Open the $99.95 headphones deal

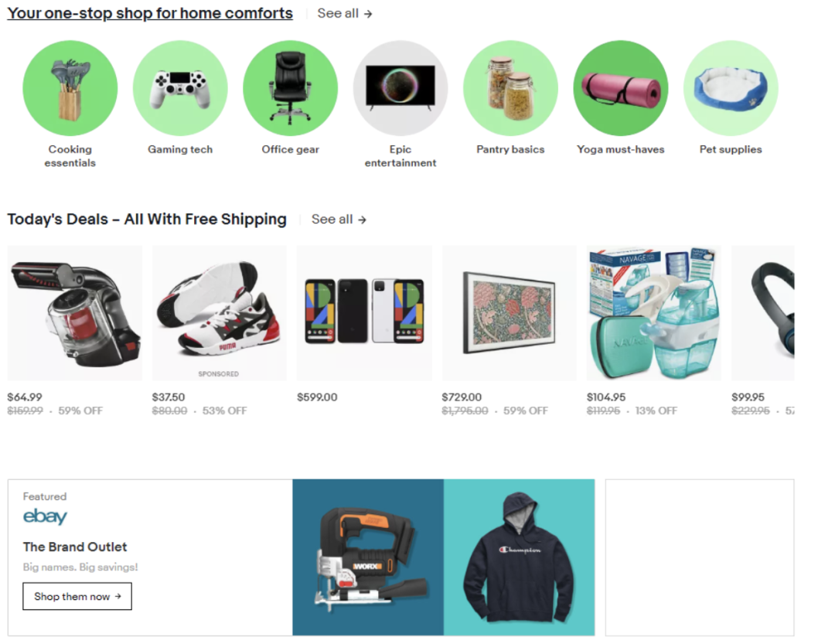[763, 313]
